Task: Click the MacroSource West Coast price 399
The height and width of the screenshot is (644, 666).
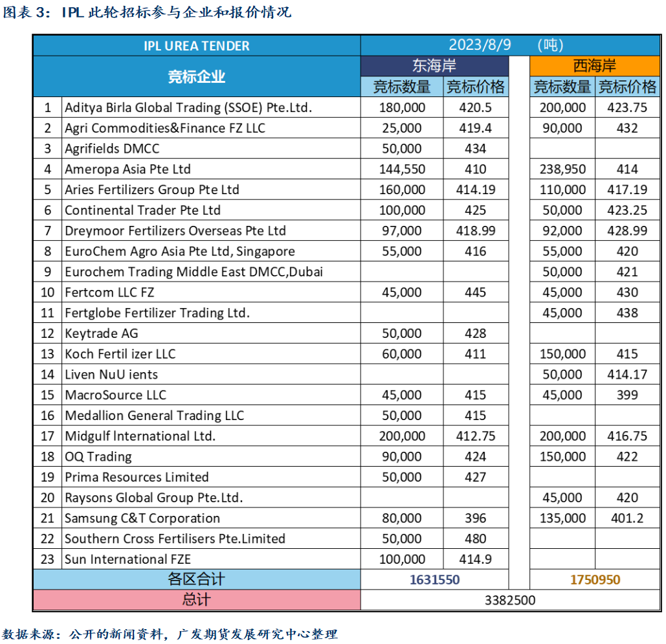Action: coord(627,395)
